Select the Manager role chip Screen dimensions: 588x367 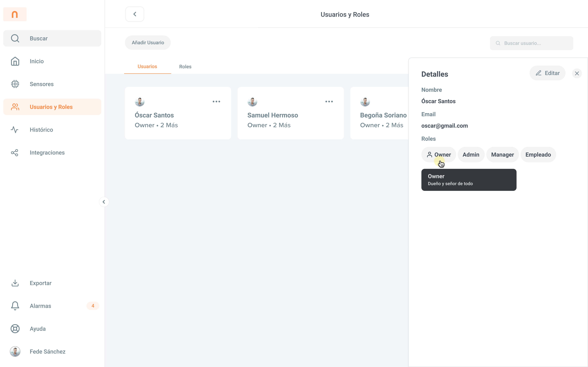click(x=502, y=155)
